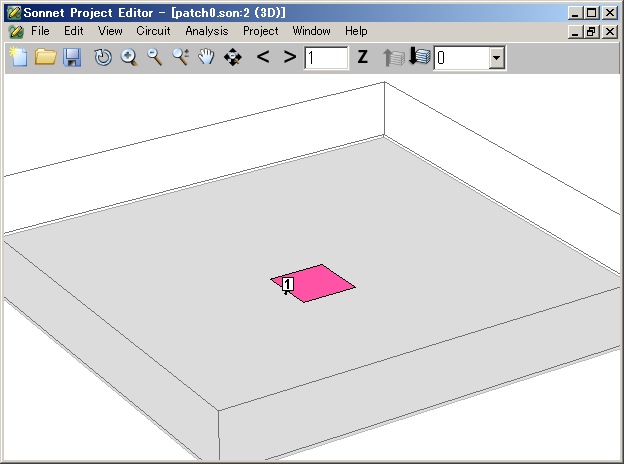Close the Sonnet Project Editor window
624x464 pixels.
tap(610, 13)
